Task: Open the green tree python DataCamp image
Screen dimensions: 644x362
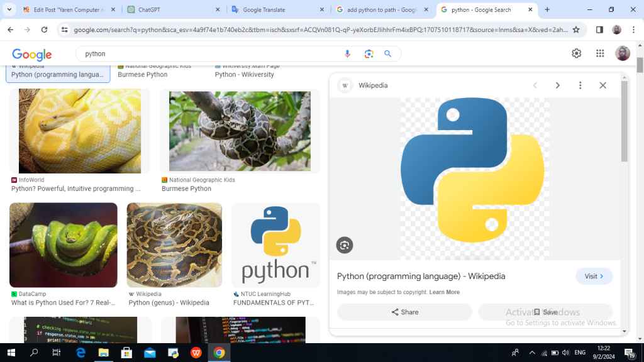Action: (64, 245)
